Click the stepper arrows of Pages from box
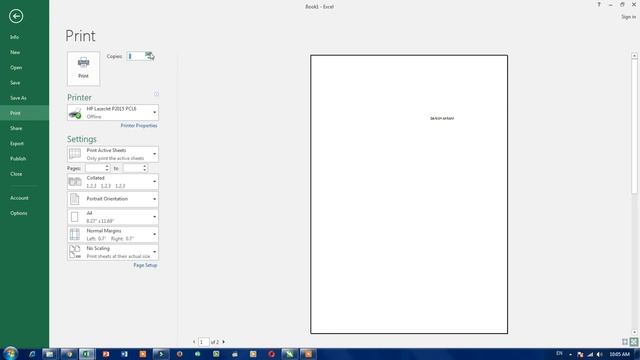 point(107,168)
